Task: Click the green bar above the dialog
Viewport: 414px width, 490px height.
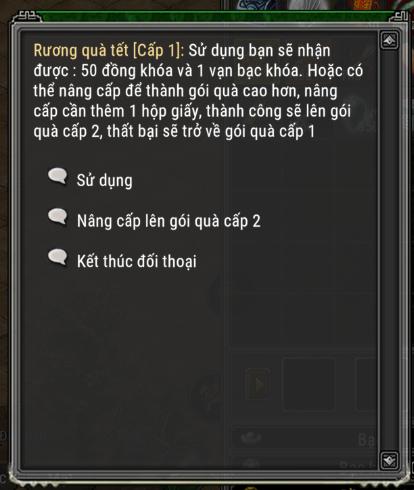Action: coord(217,16)
